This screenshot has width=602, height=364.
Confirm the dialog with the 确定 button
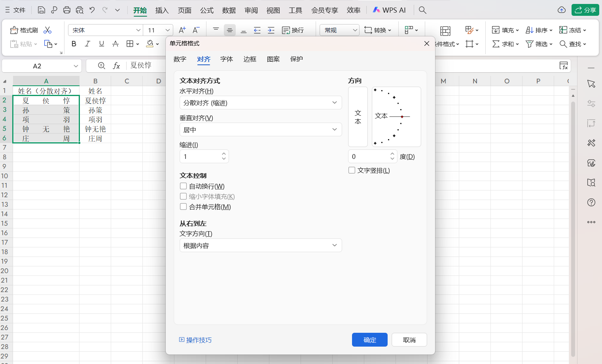point(369,339)
